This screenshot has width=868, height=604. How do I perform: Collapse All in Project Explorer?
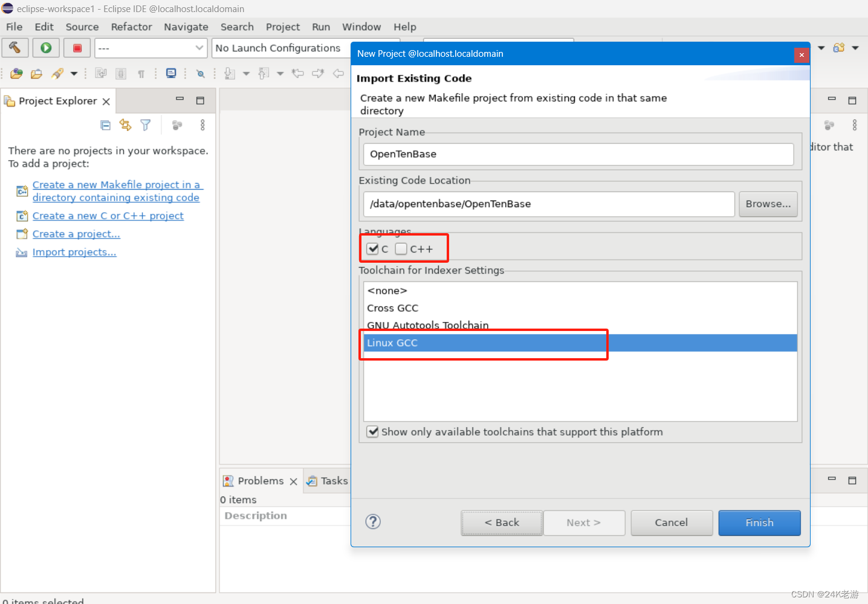point(106,125)
